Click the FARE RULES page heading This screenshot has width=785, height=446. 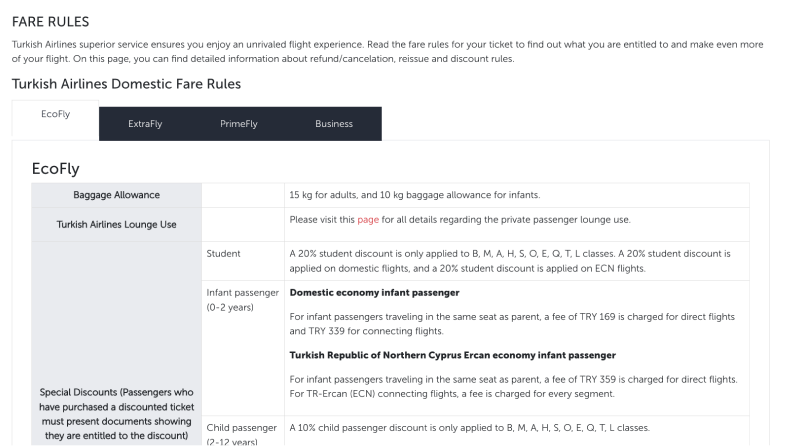point(50,21)
